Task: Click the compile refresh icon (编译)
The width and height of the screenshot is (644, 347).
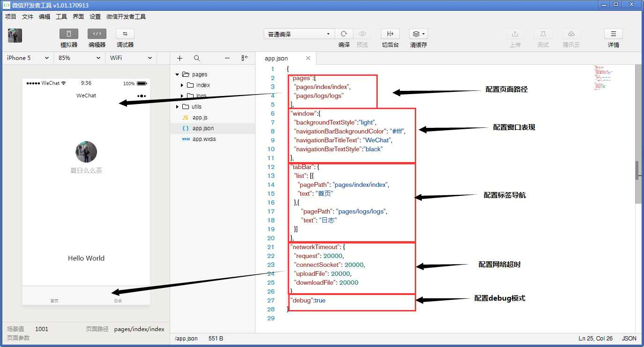Action: (344, 34)
